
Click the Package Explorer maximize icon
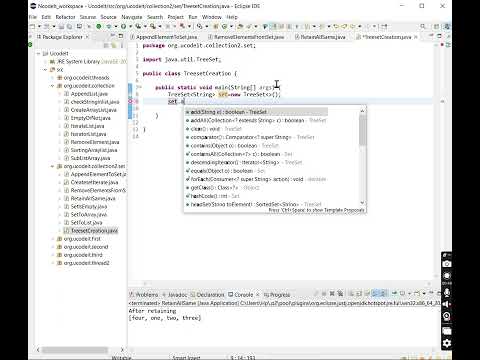coord(121,36)
